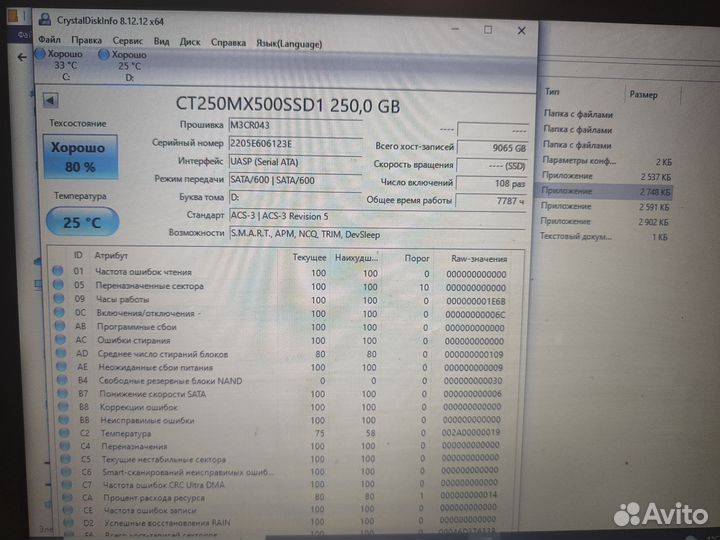Open the Сервис menu
The height and width of the screenshot is (540, 720).
[128, 41]
